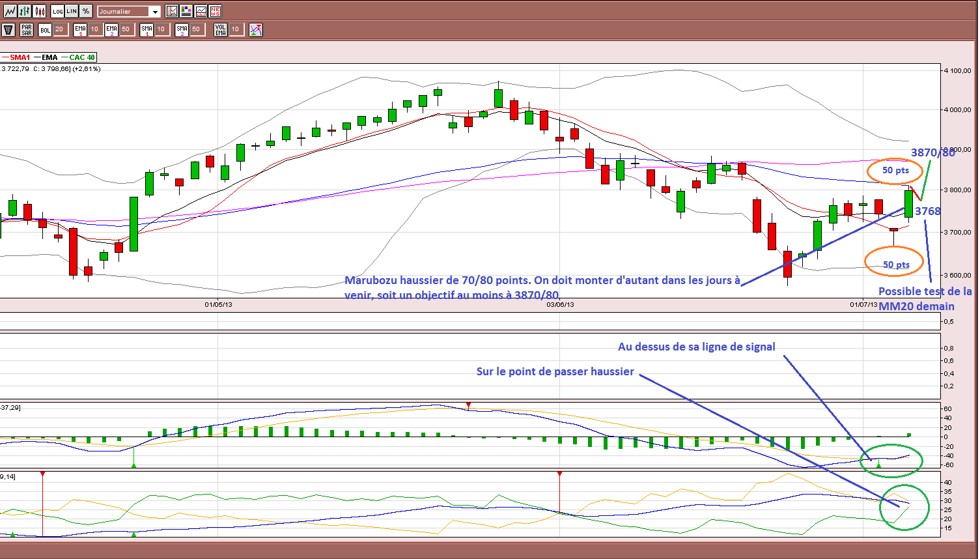Click the red signal triangle atop the MACD panel
Screen dimensions: 980x559
tap(468, 405)
